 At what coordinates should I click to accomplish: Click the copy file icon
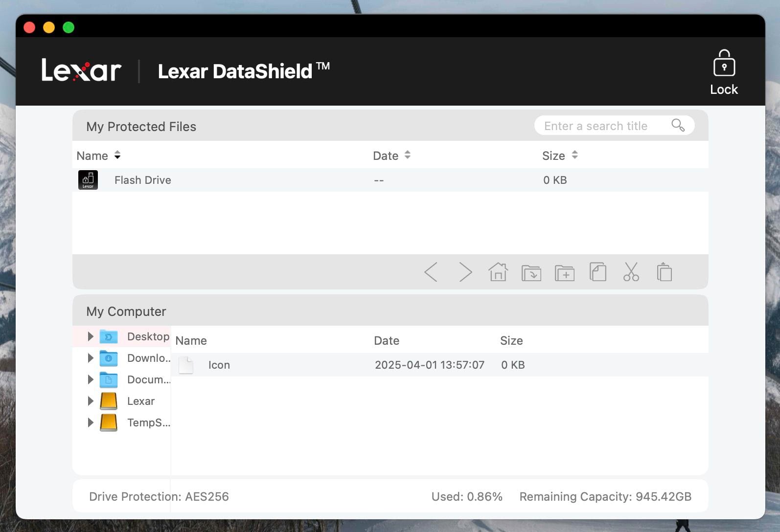598,272
